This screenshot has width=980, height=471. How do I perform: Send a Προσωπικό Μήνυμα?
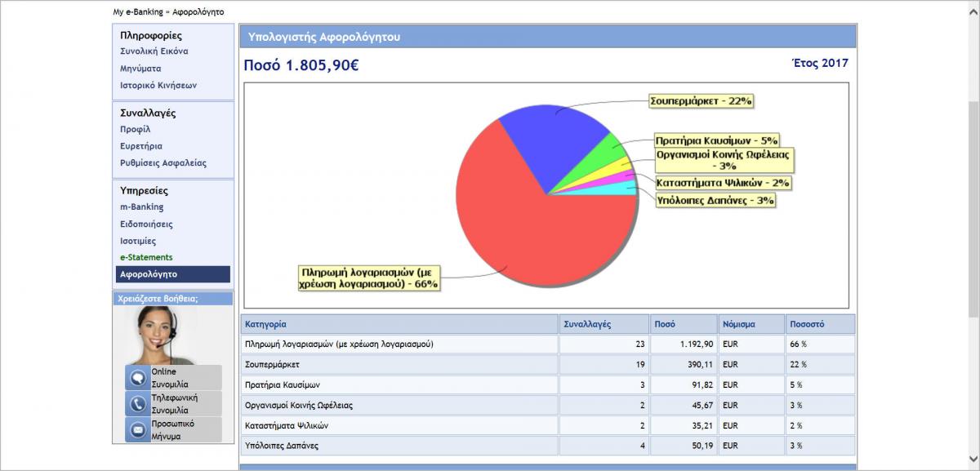point(171,429)
